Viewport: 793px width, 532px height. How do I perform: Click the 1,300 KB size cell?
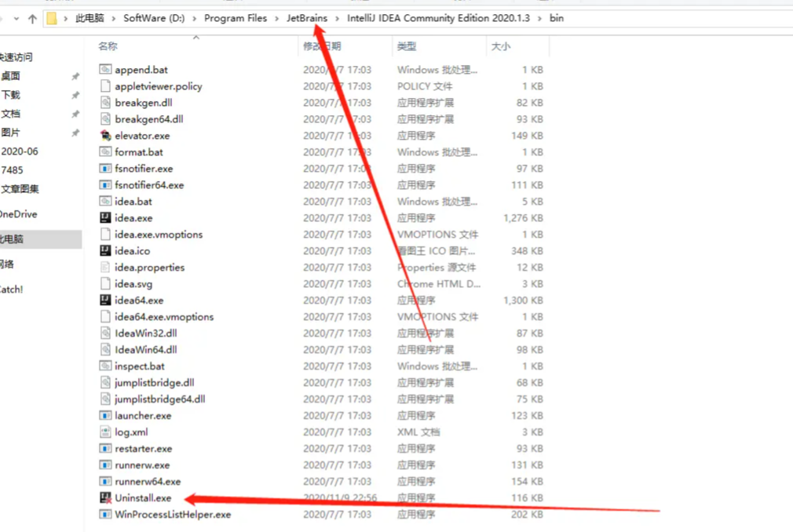coord(524,300)
